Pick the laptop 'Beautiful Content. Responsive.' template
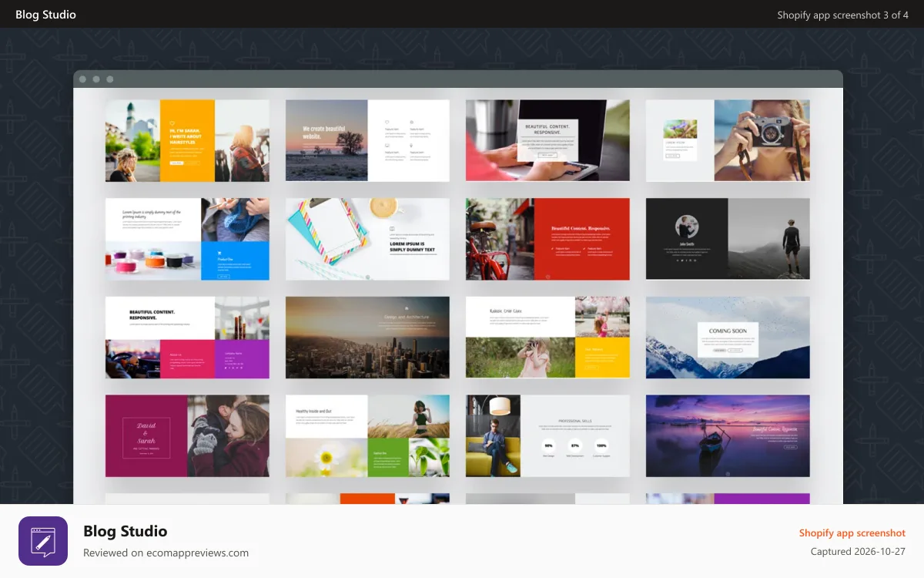Image resolution: width=924 pixels, height=578 pixels. click(547, 140)
